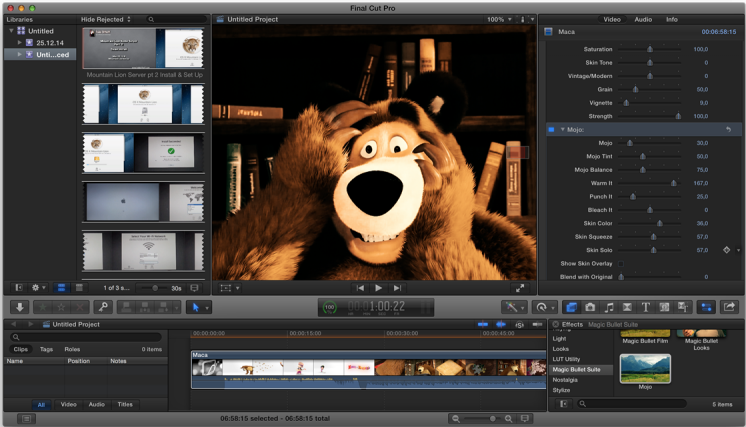This screenshot has width=746, height=427.
Task: Toggle the Inspector panel button
Action: [x=707, y=307]
